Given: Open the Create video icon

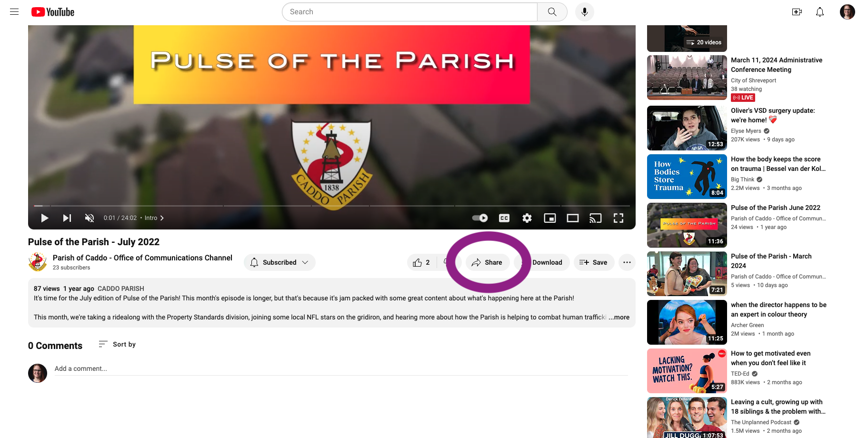Looking at the screenshot, I should (x=797, y=12).
